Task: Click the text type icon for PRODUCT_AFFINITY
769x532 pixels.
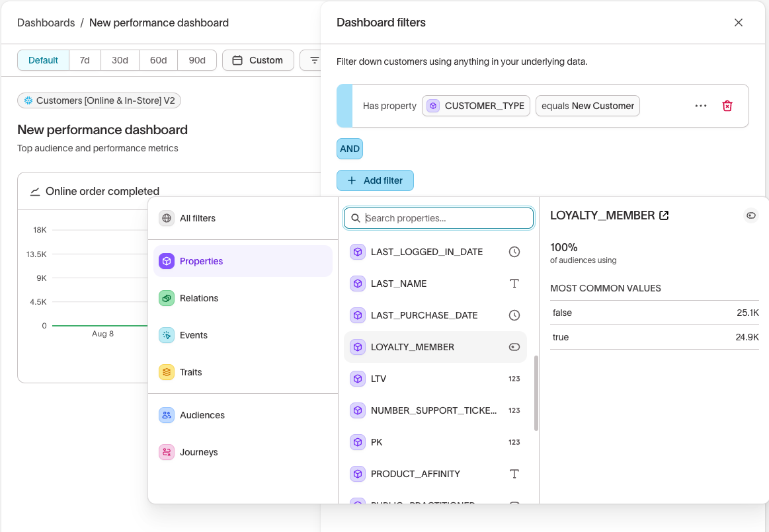Action: pyautogui.click(x=514, y=474)
